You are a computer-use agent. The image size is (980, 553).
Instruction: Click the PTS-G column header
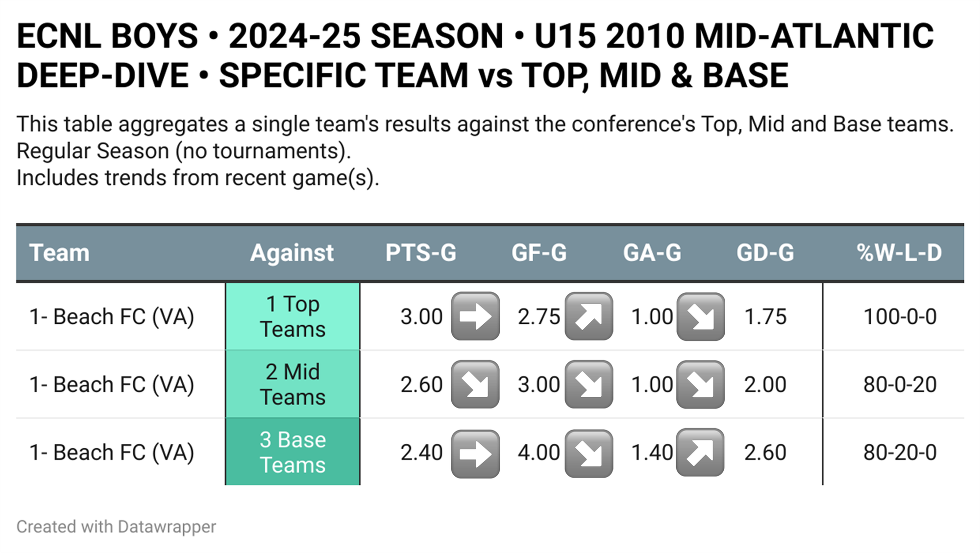tap(421, 253)
